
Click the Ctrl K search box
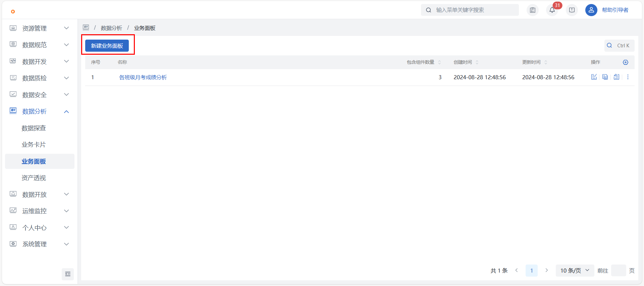(x=620, y=46)
